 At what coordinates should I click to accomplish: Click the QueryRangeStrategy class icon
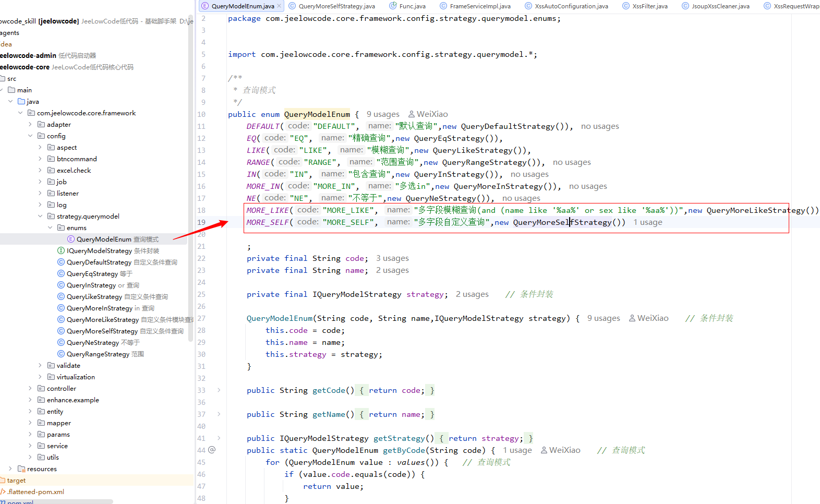coord(61,354)
